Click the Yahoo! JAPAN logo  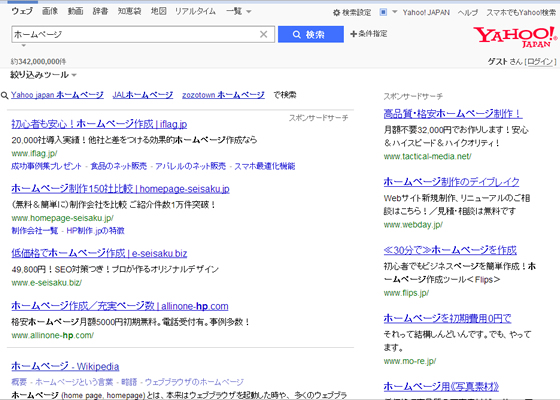coord(515,37)
